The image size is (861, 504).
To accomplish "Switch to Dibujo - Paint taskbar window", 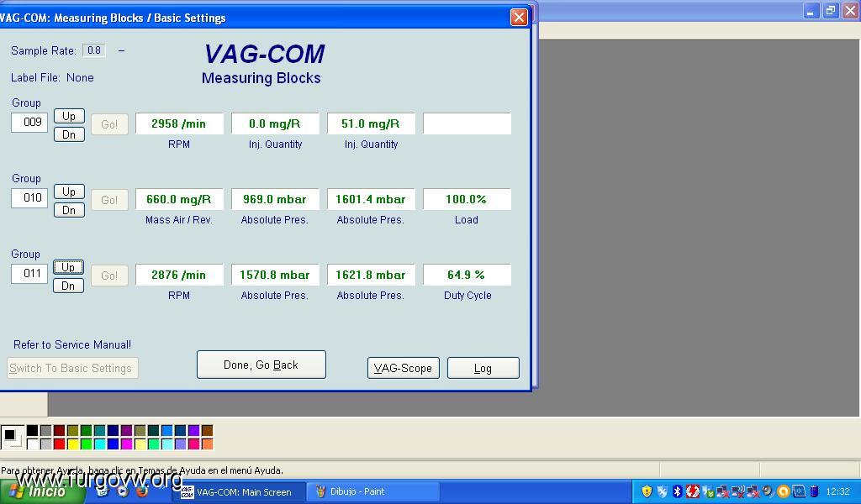I will tap(372, 492).
